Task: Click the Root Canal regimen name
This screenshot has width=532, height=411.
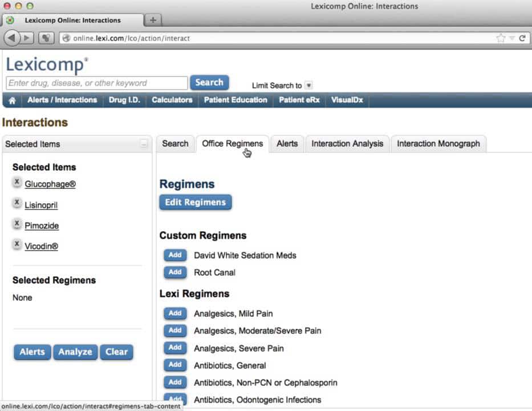Action: 214,272
